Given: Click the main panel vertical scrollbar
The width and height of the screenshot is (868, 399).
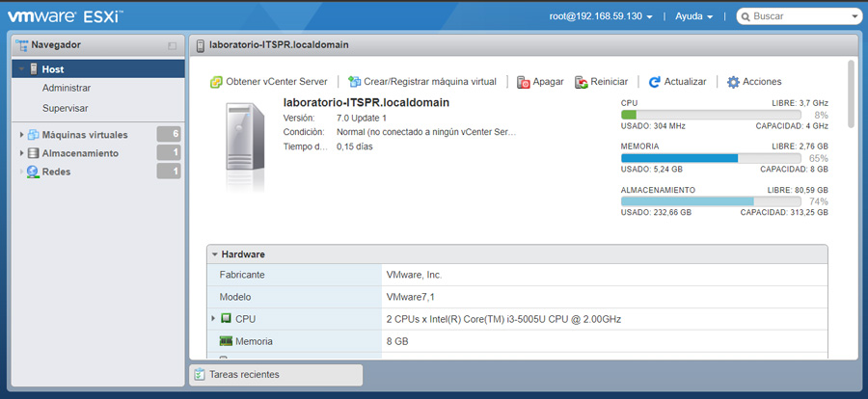Looking at the screenshot, I should (852, 94).
